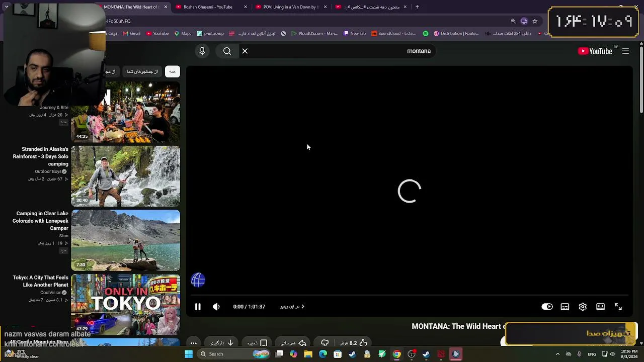Start voice search with the microphone icon

pyautogui.click(x=202, y=51)
